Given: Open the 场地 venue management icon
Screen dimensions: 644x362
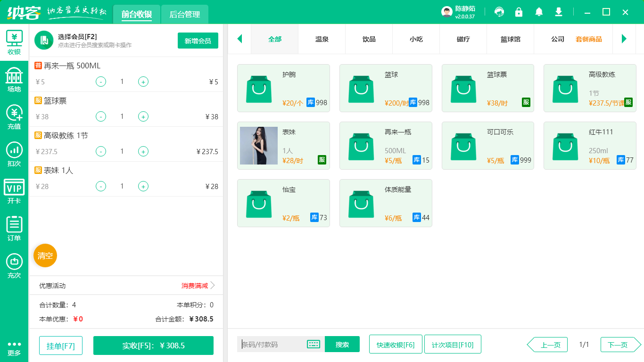Looking at the screenshot, I should 14,79.
